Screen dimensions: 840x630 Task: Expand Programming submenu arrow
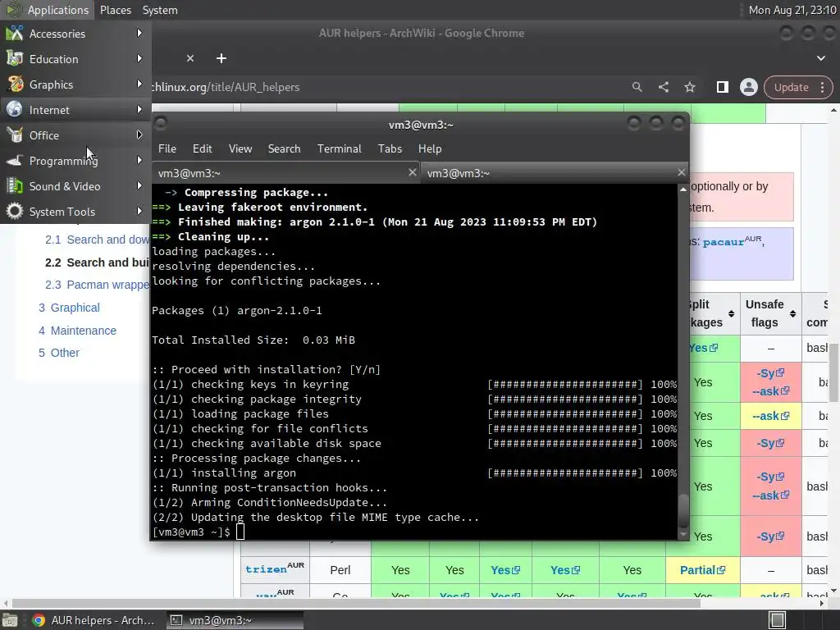139,160
